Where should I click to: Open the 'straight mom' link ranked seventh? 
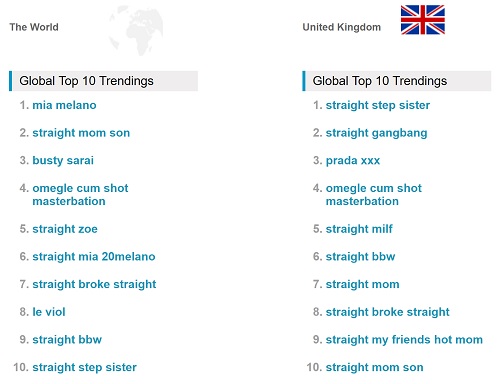[x=362, y=284]
